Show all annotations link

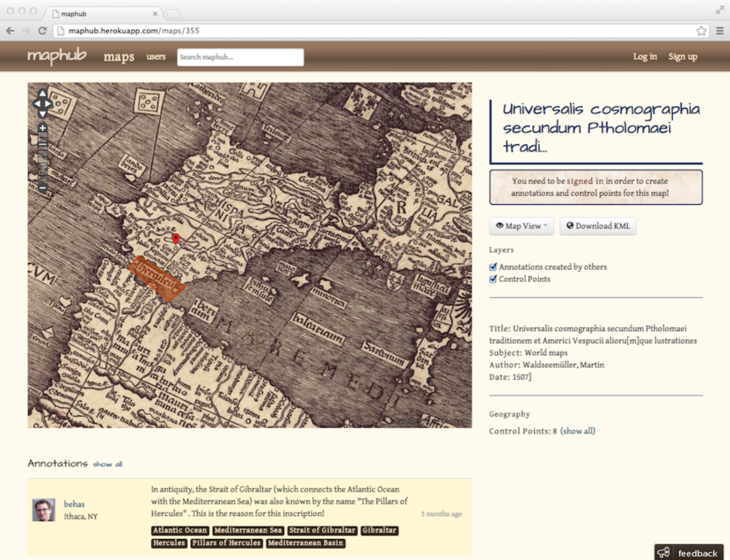(107, 464)
